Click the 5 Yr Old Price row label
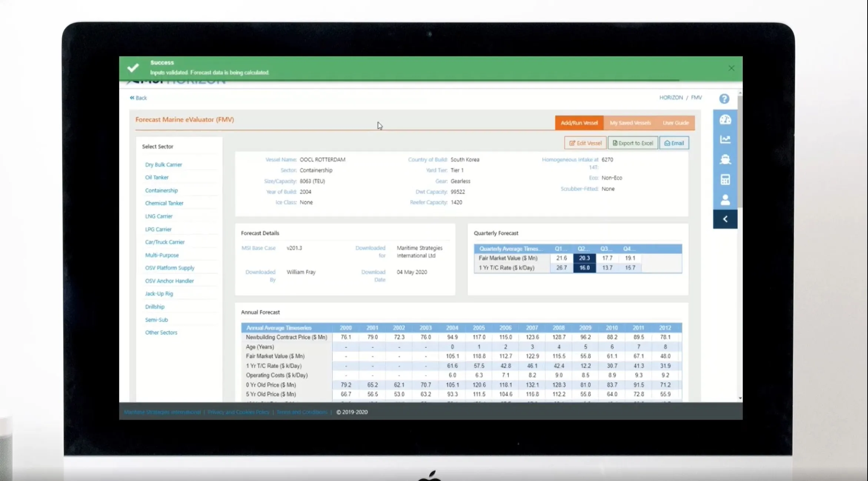The width and height of the screenshot is (868, 481). point(271,394)
